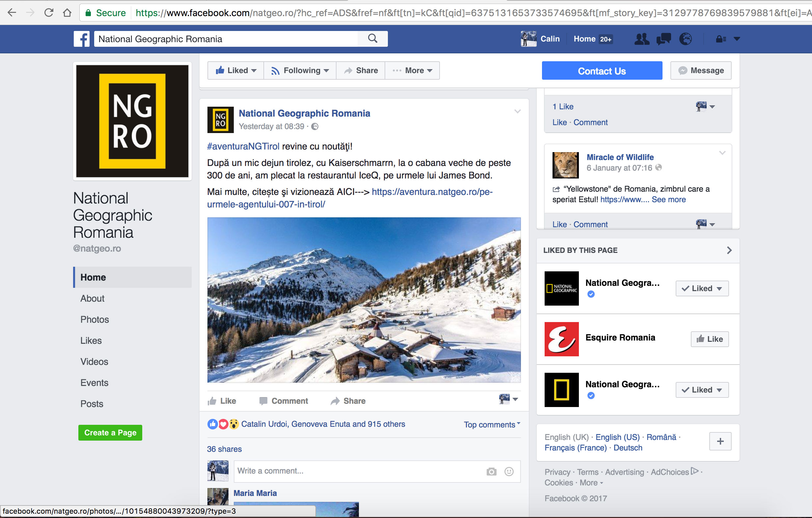This screenshot has width=812, height=518.
Task: Click the Contact Us button
Action: coord(602,70)
